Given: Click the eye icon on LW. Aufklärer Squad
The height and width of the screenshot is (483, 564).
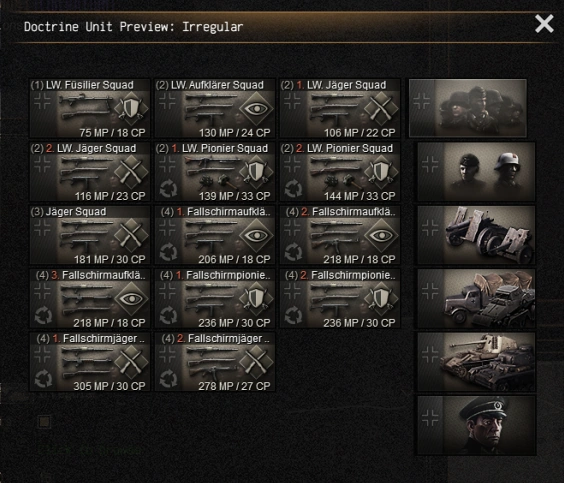Looking at the screenshot, I should [256, 109].
